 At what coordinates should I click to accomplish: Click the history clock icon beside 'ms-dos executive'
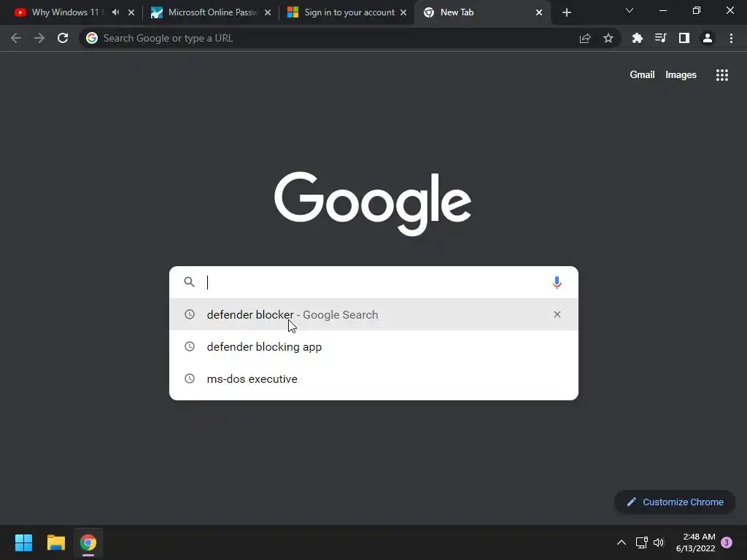click(190, 378)
